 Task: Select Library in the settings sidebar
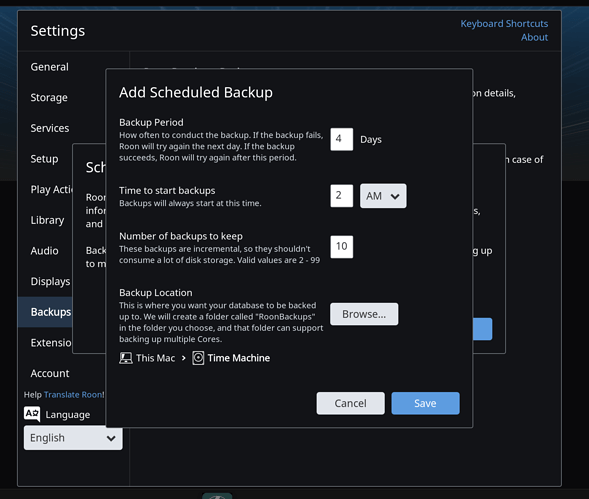point(47,220)
